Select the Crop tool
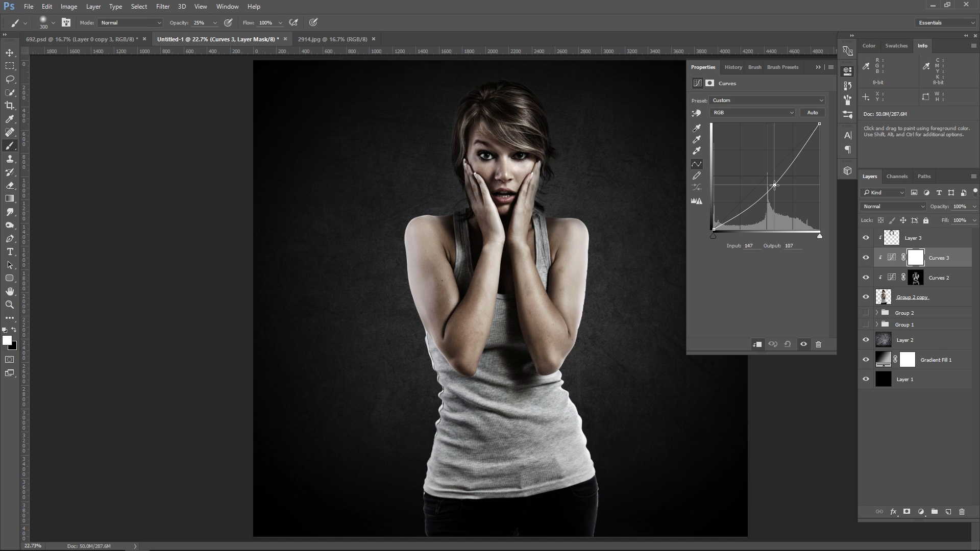The width and height of the screenshot is (980, 551). tap(10, 106)
